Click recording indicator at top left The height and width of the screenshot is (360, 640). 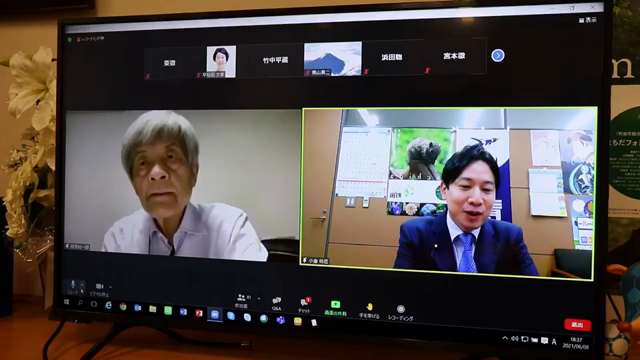pyautogui.click(x=91, y=39)
